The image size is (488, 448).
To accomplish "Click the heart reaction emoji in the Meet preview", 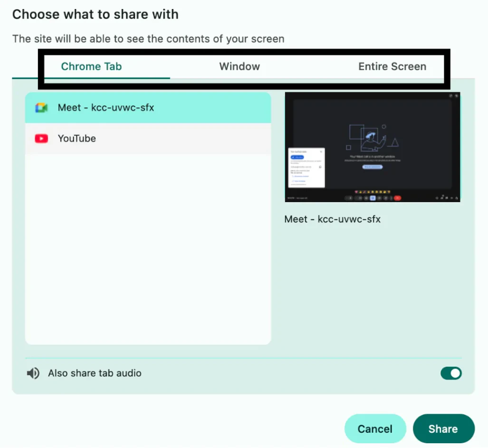I will [x=356, y=192].
